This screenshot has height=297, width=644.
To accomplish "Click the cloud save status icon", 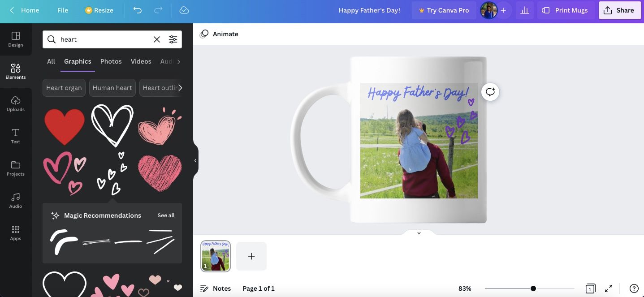I will point(184,10).
